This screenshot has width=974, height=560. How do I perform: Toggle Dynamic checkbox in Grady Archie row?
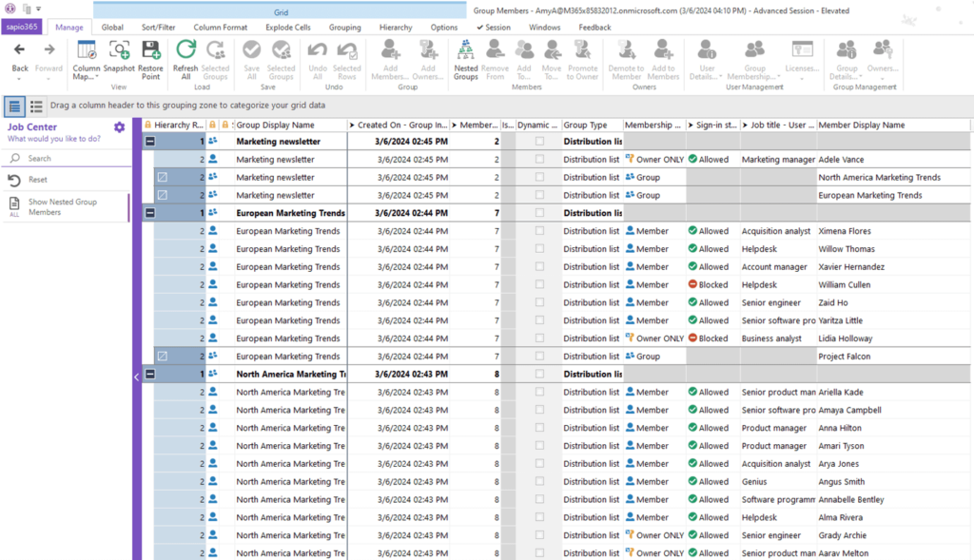coord(539,534)
